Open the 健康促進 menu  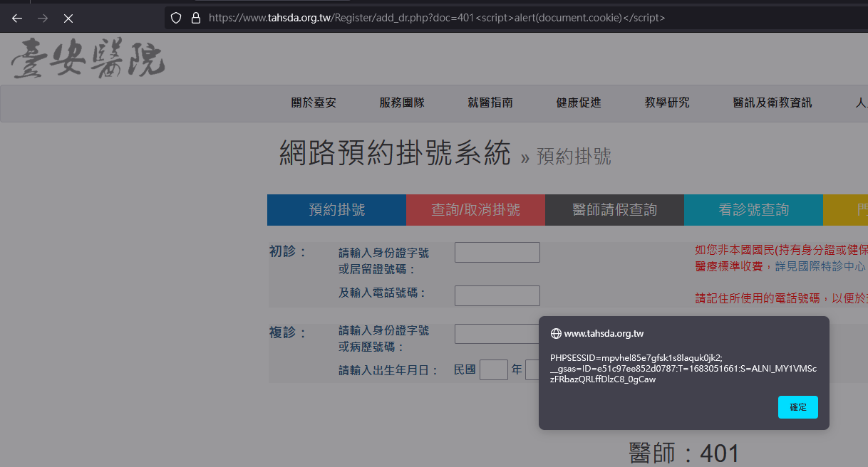pyautogui.click(x=579, y=103)
